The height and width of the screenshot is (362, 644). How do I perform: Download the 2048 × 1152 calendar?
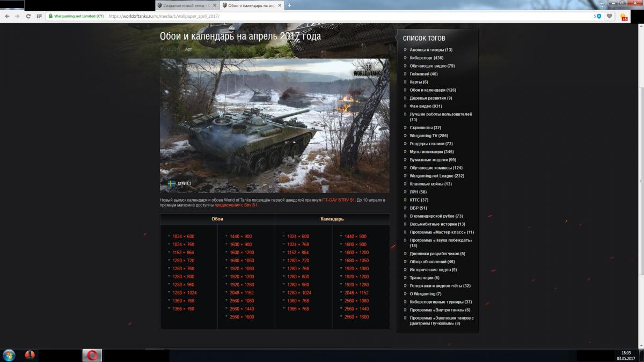click(x=356, y=293)
